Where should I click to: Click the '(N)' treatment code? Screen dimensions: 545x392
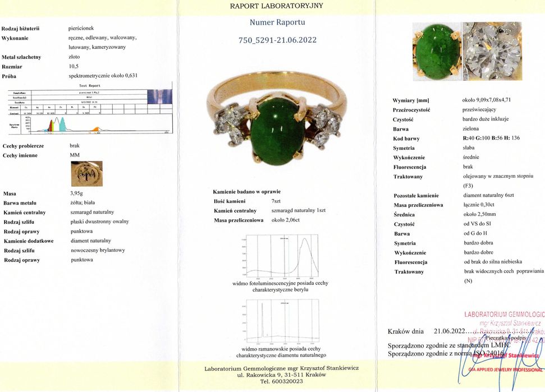[468, 280]
